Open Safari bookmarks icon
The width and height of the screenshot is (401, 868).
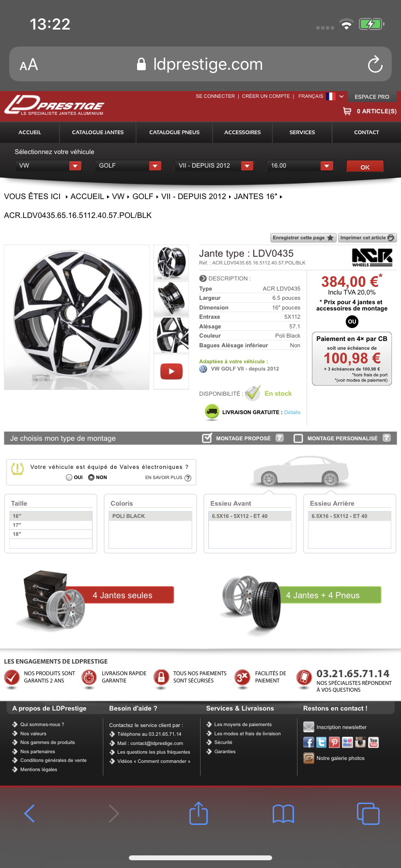[x=283, y=814]
